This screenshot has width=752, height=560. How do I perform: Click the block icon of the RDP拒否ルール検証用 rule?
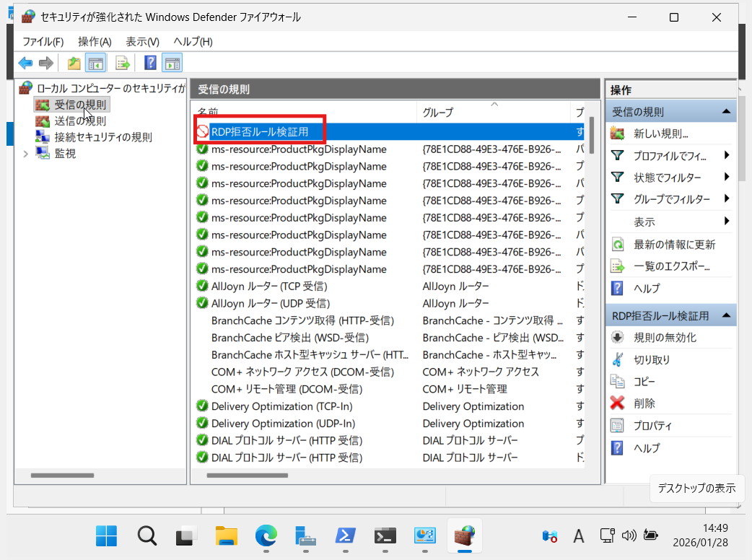pos(202,131)
